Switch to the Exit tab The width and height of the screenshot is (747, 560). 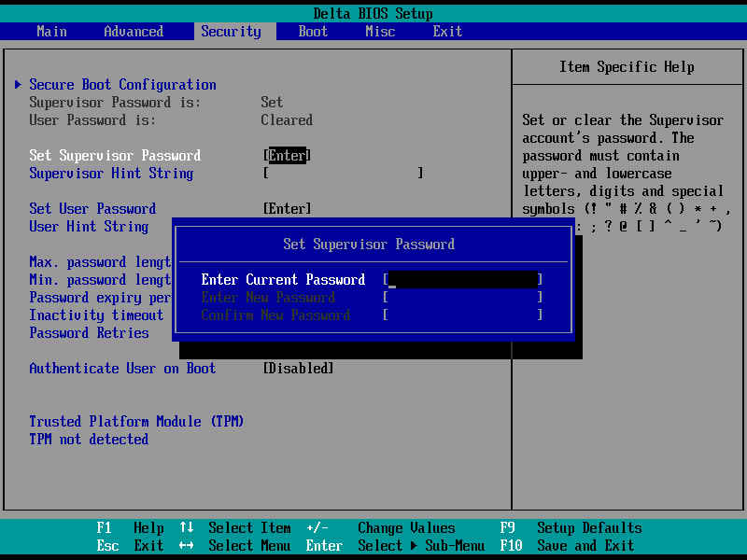447,32
